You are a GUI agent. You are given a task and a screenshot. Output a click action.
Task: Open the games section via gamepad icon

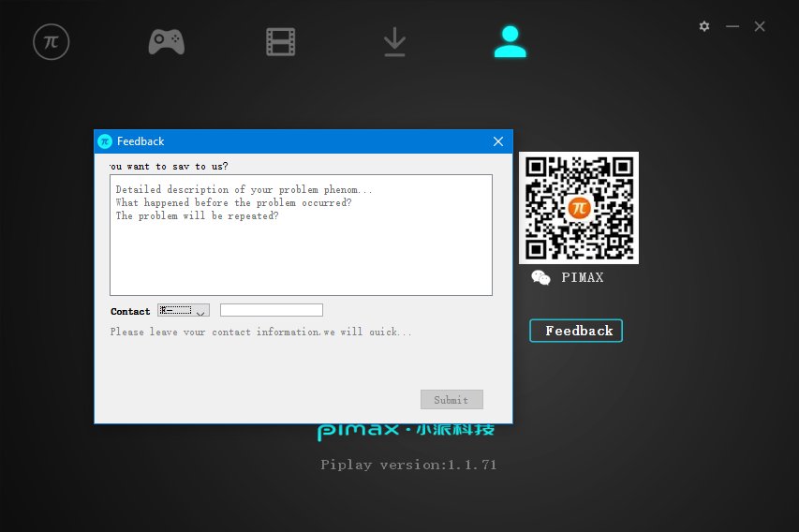click(166, 41)
